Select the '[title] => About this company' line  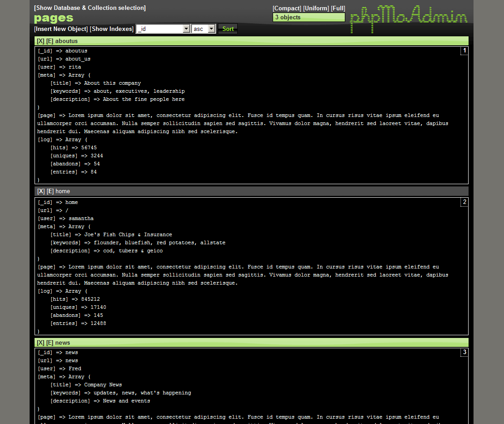(96, 83)
